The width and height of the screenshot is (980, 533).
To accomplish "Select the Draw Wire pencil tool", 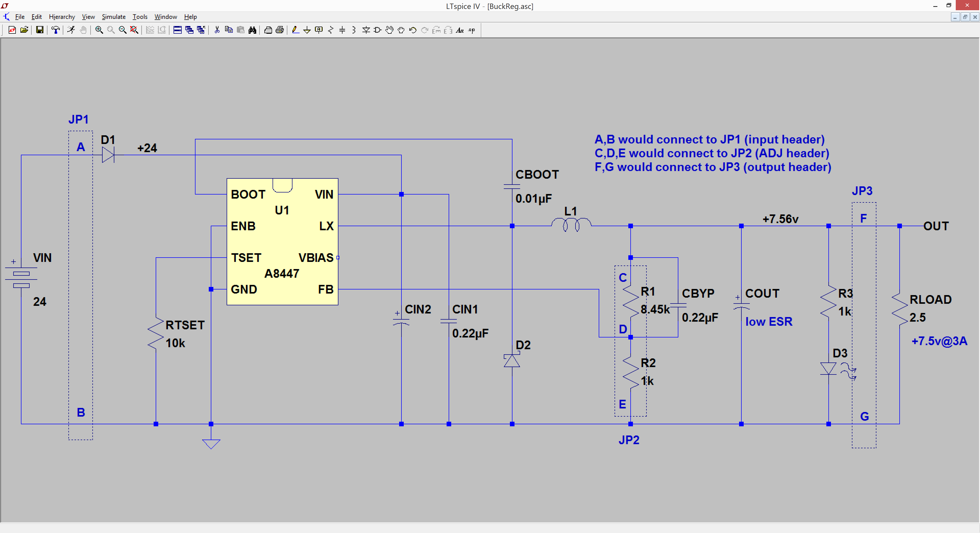I will [295, 30].
